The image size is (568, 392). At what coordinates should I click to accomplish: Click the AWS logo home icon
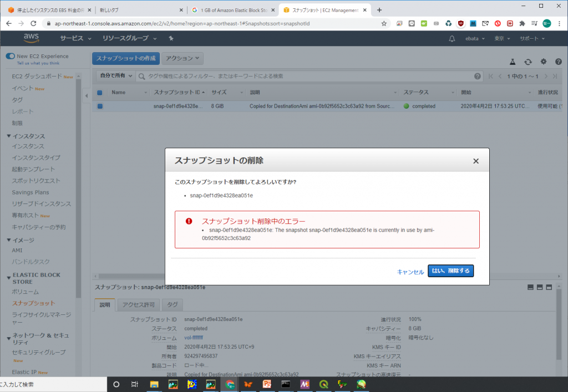[x=31, y=38]
